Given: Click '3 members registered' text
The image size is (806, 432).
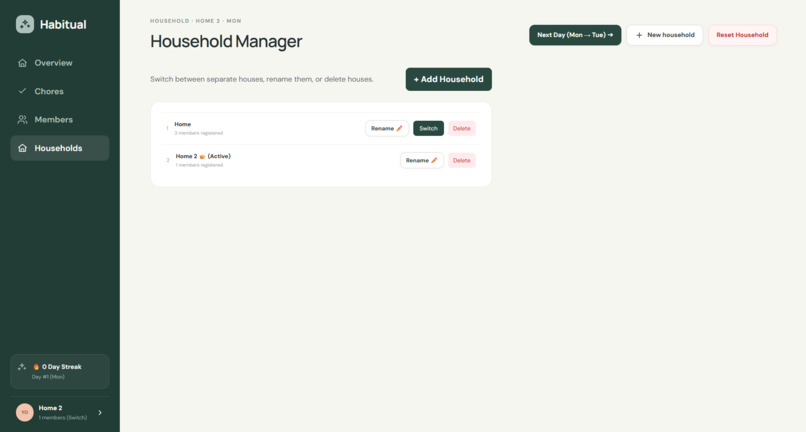Looking at the screenshot, I should click(x=198, y=133).
